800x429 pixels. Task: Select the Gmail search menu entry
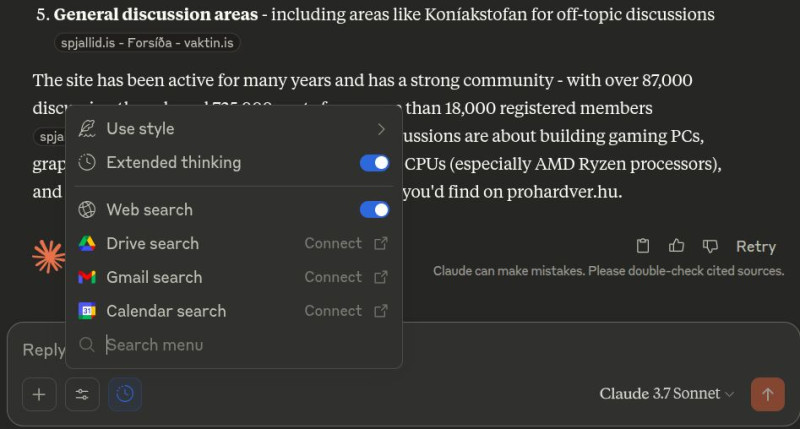[154, 277]
